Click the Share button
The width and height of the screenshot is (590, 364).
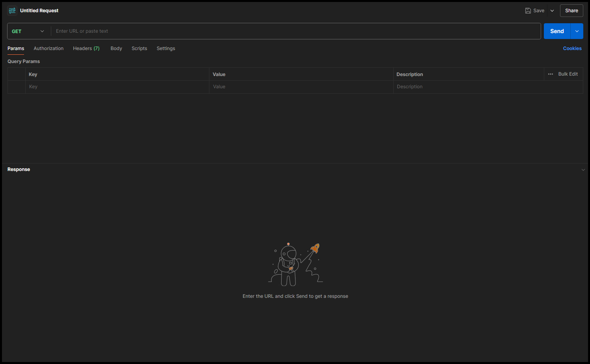coord(571,11)
